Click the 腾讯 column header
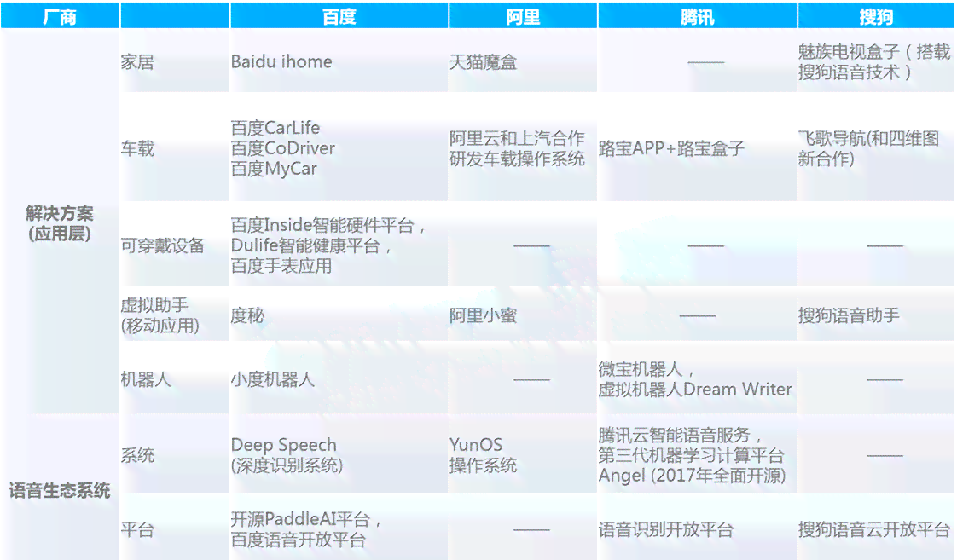This screenshot has height=560, width=957. click(x=697, y=16)
